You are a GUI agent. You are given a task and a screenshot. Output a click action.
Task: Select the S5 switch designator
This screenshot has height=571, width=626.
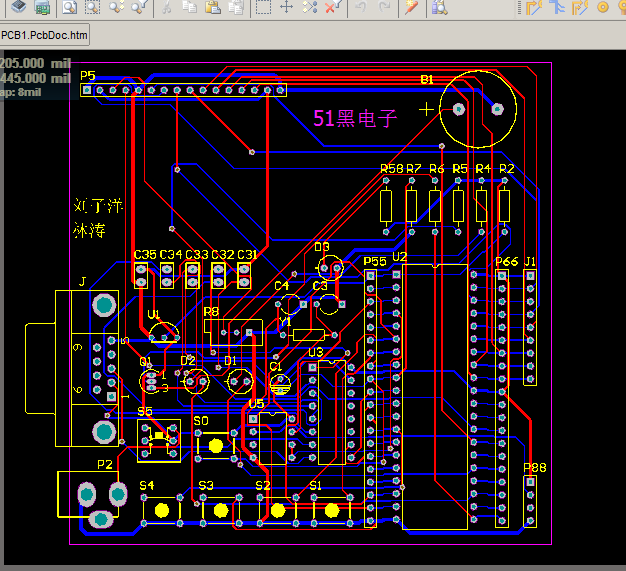tap(145, 412)
